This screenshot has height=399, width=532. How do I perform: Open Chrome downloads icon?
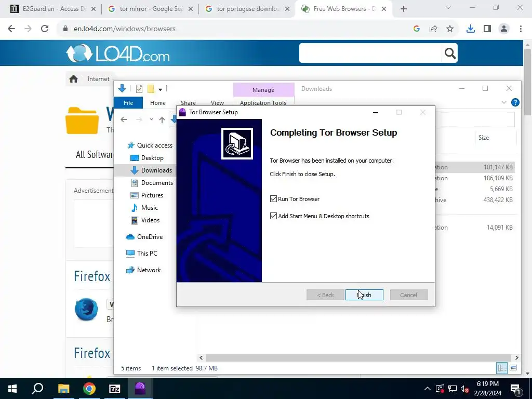click(471, 29)
